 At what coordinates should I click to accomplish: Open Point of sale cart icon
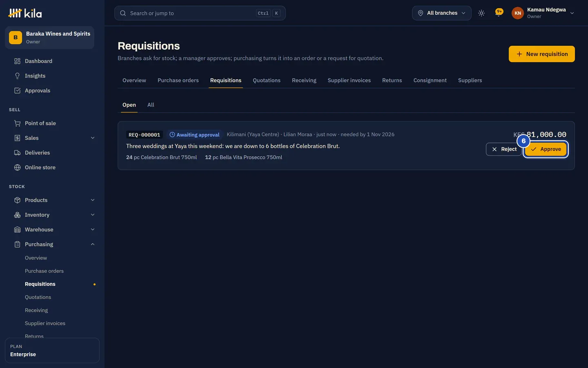pos(17,123)
